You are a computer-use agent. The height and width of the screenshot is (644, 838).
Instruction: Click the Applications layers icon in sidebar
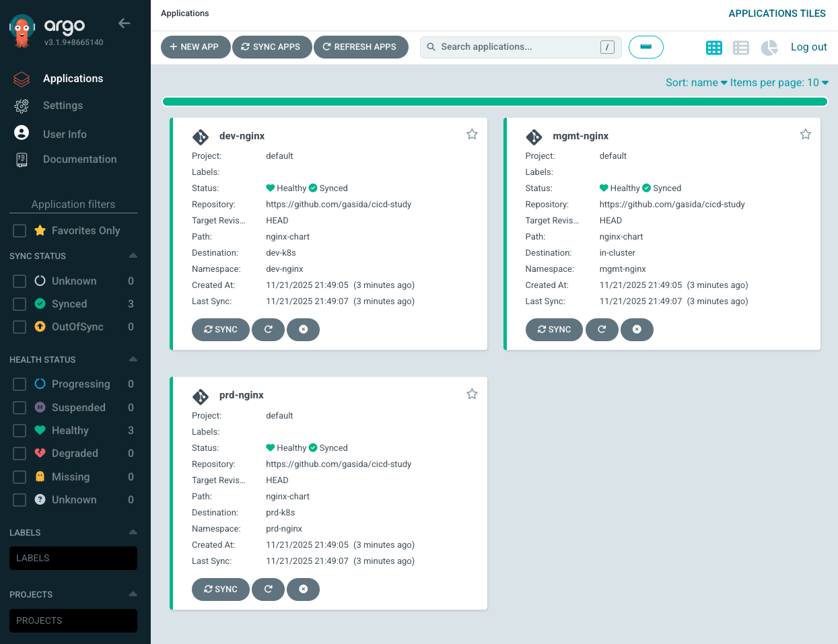click(x=22, y=79)
